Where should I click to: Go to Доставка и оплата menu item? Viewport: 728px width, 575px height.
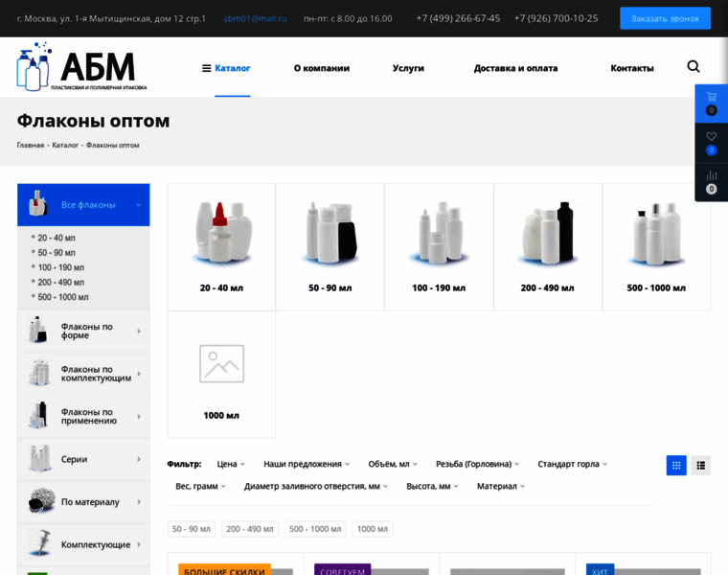click(x=515, y=68)
